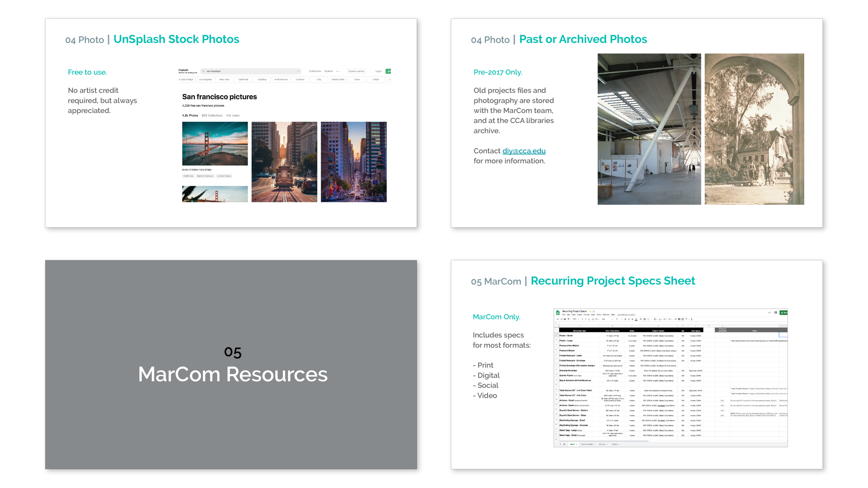Viewport: 868px width, 488px height.
Task: Click the Italic icon in Sheets toolbar
Action: pyautogui.click(x=629, y=319)
